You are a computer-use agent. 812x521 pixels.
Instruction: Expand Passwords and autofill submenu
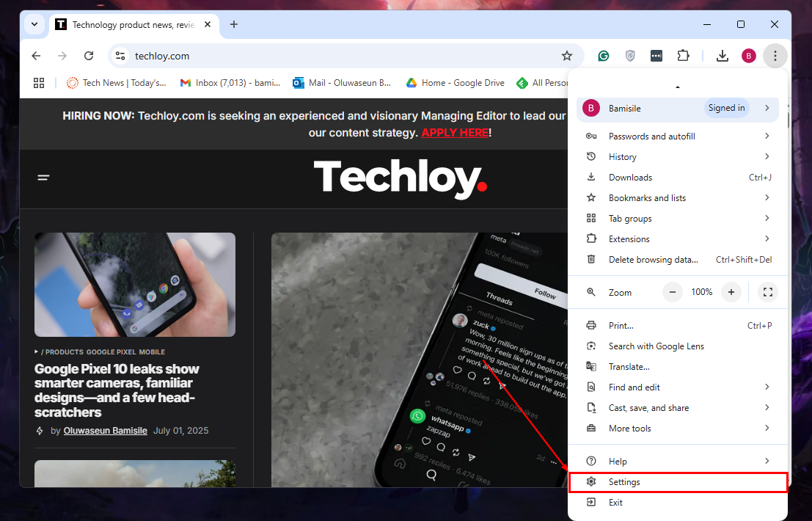tap(677, 136)
